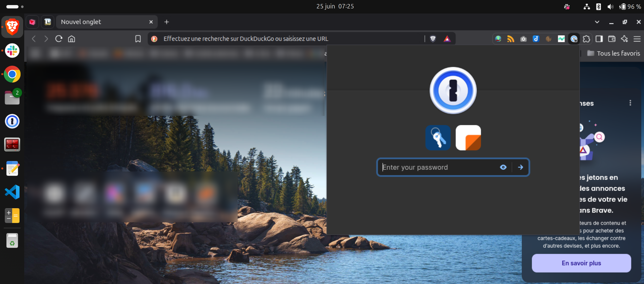Viewport: 644px width, 284px height.
Task: Open Google Chrome from the dock
Action: pyautogui.click(x=12, y=74)
